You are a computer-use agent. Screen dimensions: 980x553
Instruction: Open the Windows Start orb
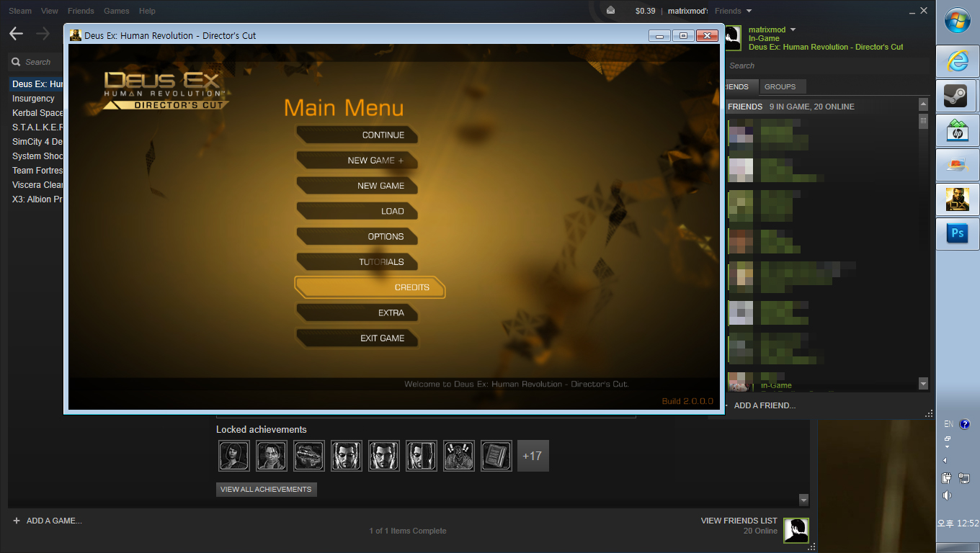click(957, 22)
